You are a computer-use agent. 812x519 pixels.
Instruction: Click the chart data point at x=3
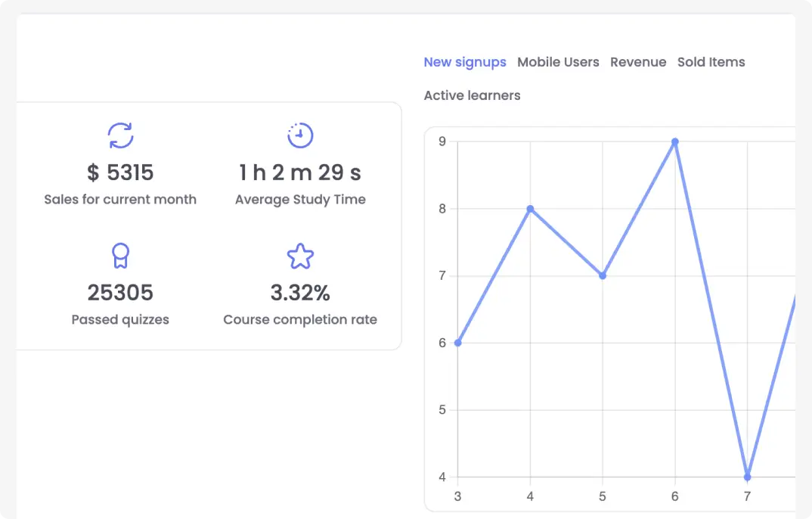(457, 343)
